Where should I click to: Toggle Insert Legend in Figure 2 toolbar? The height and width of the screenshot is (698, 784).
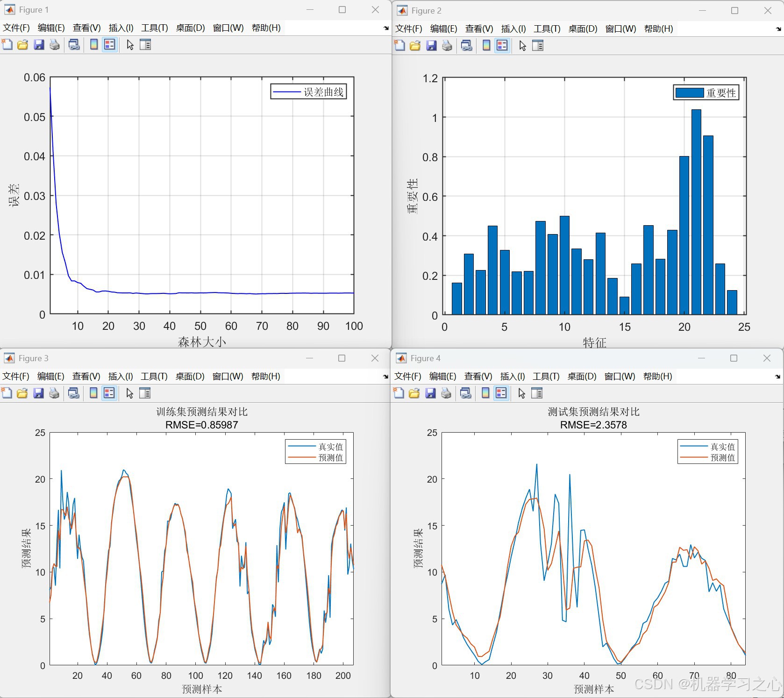pyautogui.click(x=502, y=46)
